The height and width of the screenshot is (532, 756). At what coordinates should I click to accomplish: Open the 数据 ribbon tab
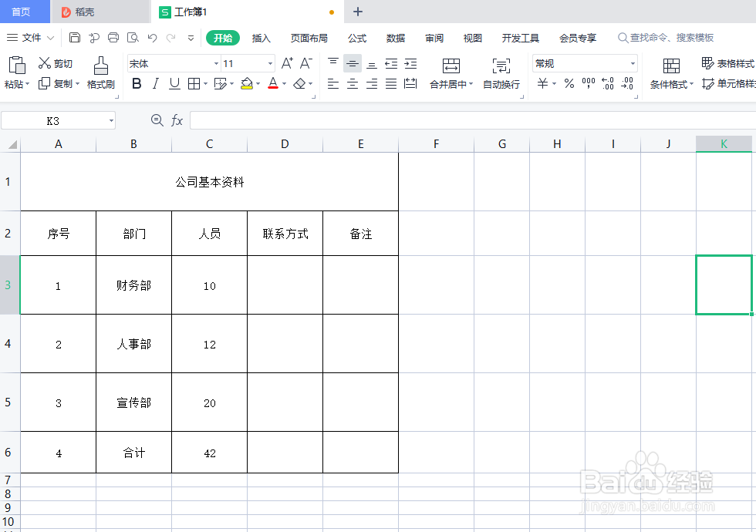coord(395,37)
